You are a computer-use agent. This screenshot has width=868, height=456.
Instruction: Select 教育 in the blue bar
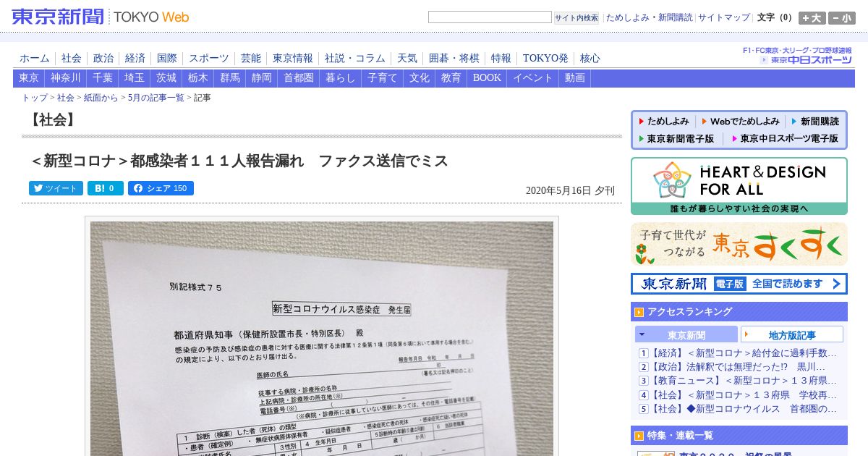tap(451, 78)
